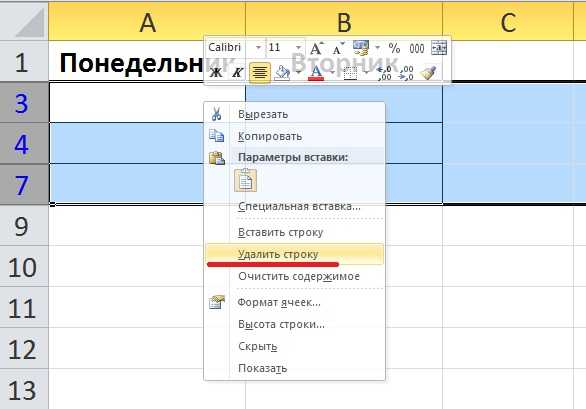Choose Копировать from the context menu

[x=294, y=136]
